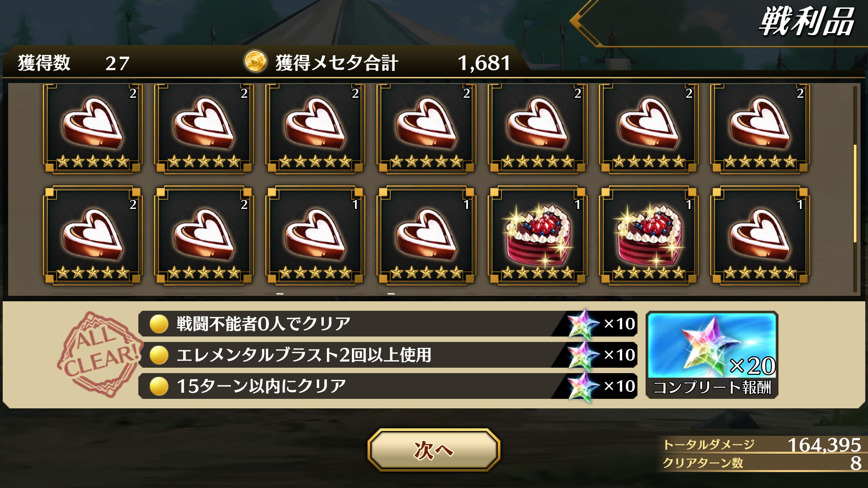The image size is (868, 488).
Task: Tap the rainbow star beside 戦闘不能者0人でクリア
Action: 582,324
